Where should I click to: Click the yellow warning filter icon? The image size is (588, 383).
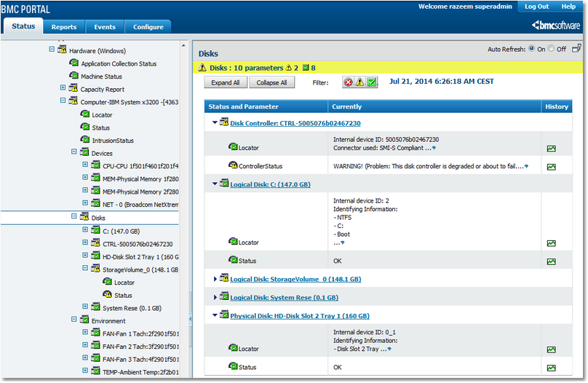(359, 82)
